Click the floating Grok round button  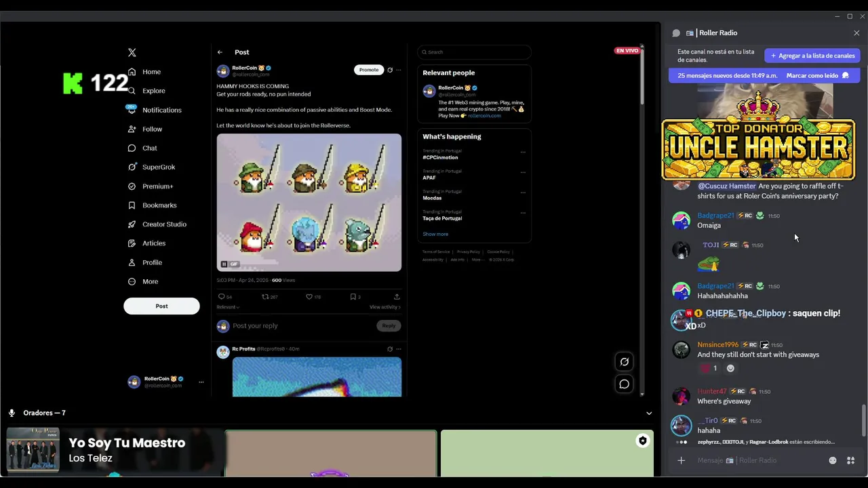coord(624,362)
